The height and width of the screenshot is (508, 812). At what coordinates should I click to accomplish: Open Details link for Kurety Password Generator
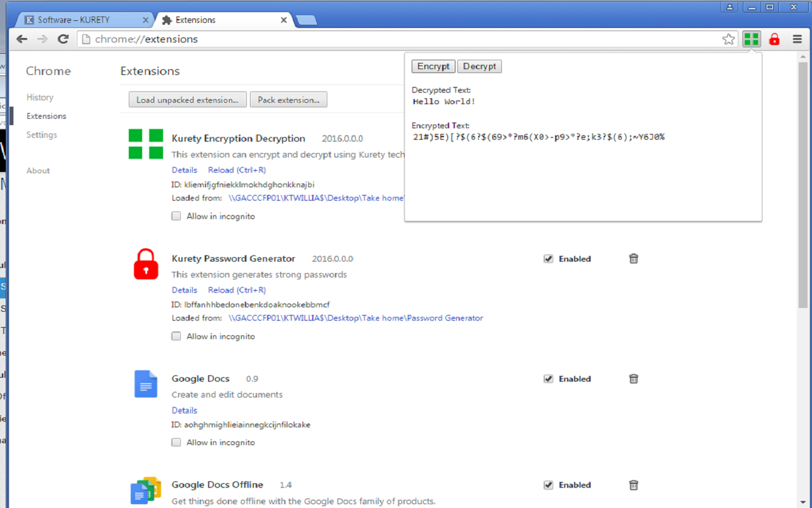click(x=185, y=290)
